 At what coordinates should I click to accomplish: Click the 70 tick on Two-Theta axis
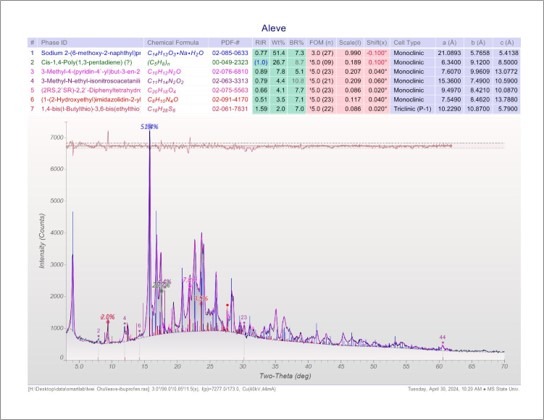504,366
